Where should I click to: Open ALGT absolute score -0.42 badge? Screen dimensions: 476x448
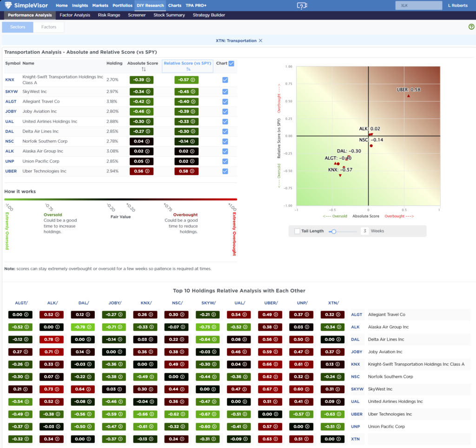141,102
